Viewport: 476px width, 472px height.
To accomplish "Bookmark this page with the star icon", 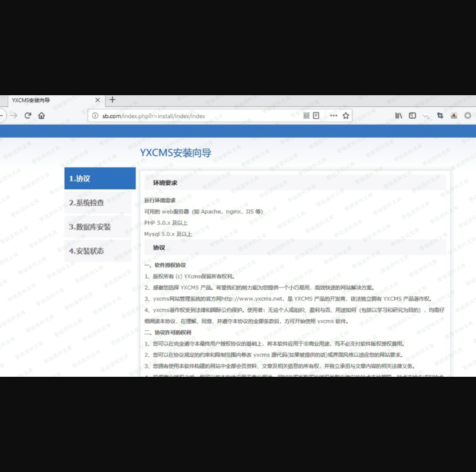I will [346, 116].
